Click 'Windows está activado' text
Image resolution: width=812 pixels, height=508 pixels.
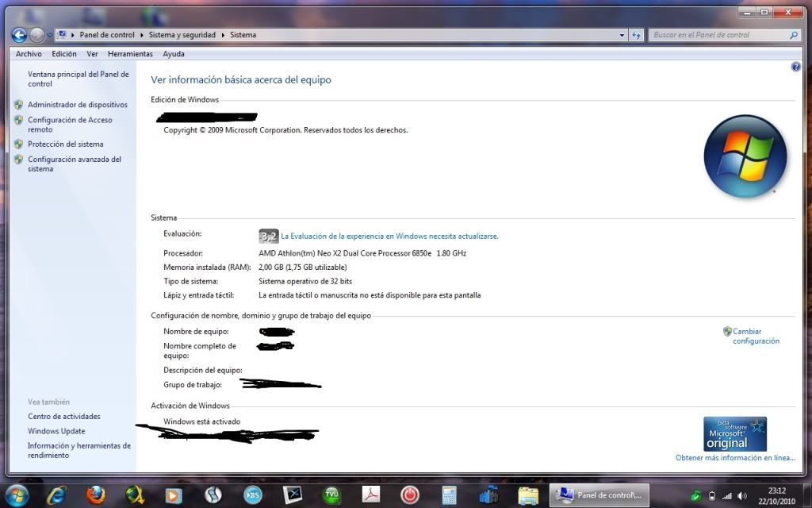click(x=202, y=421)
